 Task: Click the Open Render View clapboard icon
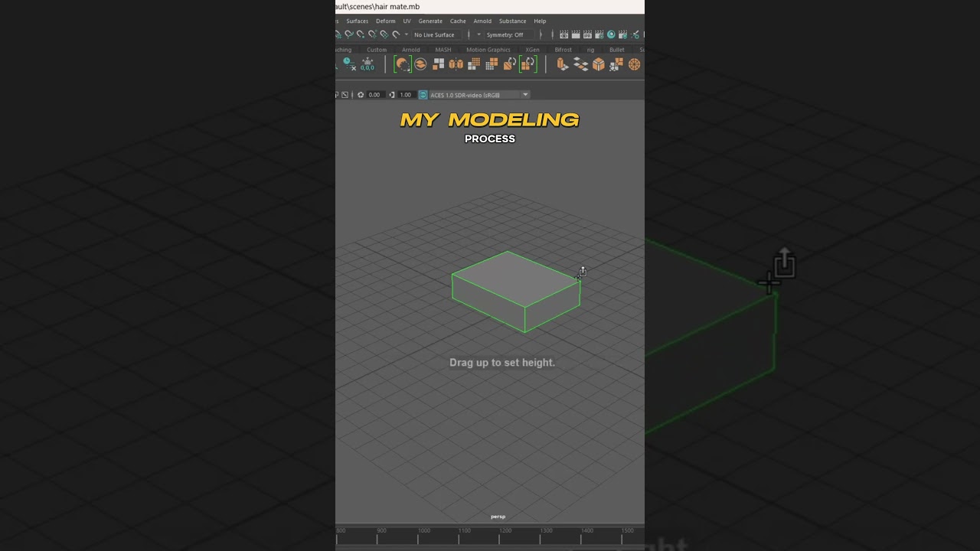point(563,34)
